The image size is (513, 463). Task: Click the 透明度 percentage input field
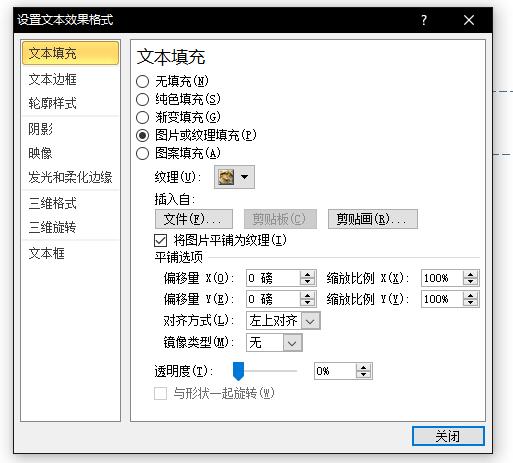click(335, 371)
